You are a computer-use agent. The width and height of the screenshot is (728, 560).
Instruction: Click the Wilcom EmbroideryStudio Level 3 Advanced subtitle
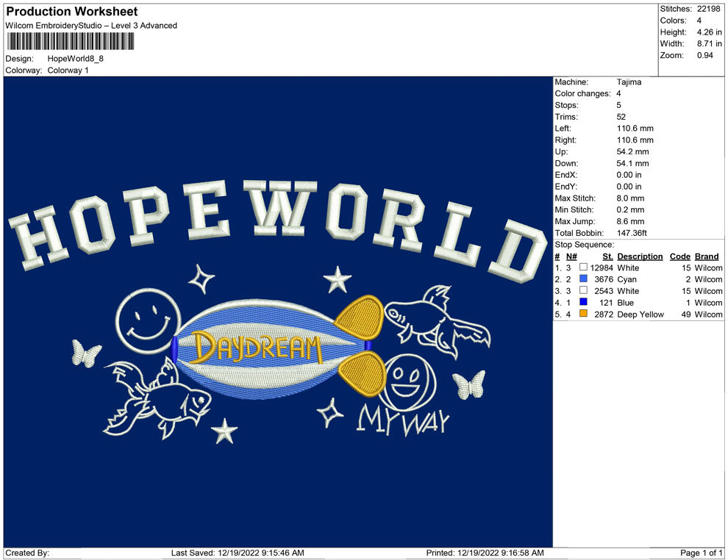pyautogui.click(x=91, y=26)
